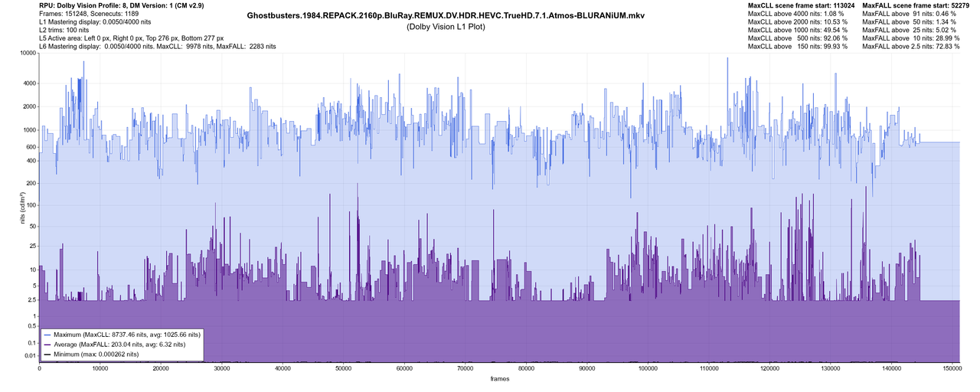Click y-axis tick label '4000'
The image size is (980, 392).
[29, 83]
